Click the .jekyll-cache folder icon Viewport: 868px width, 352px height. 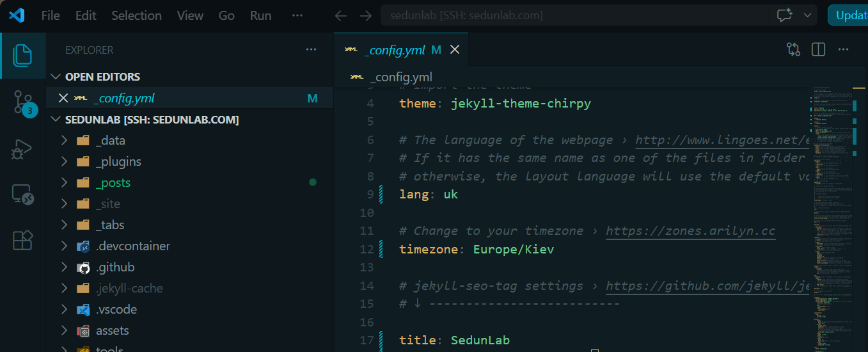pos(83,288)
